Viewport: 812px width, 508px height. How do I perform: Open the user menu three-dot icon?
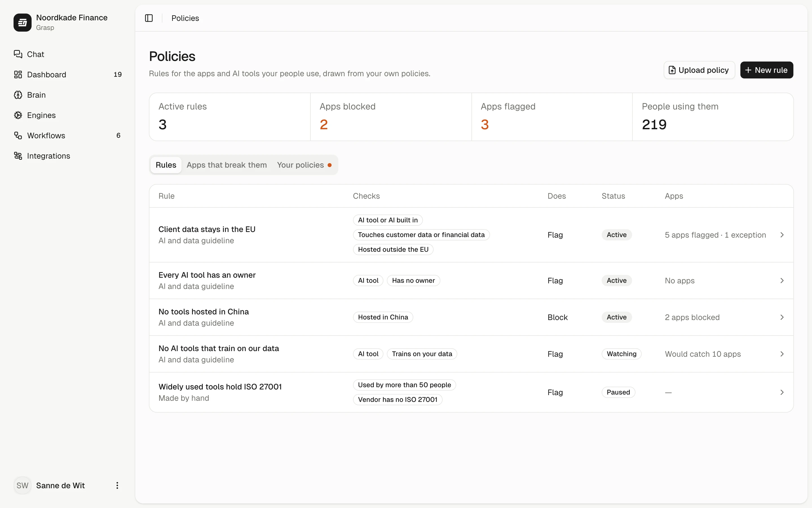coord(117,485)
